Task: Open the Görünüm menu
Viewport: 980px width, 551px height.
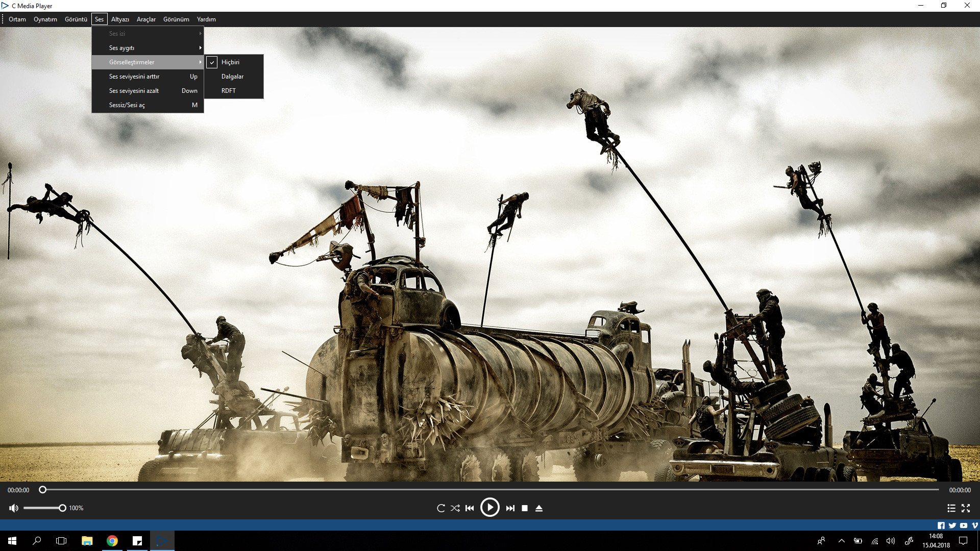Action: tap(176, 19)
